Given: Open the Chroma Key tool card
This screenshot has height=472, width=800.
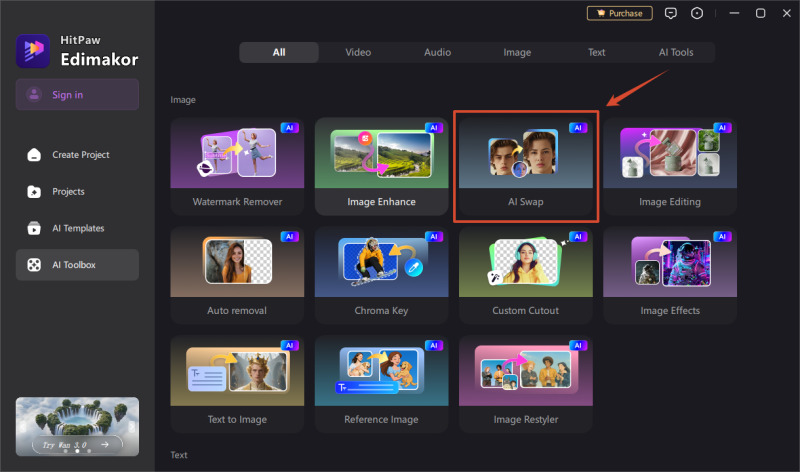Looking at the screenshot, I should pyautogui.click(x=381, y=276).
